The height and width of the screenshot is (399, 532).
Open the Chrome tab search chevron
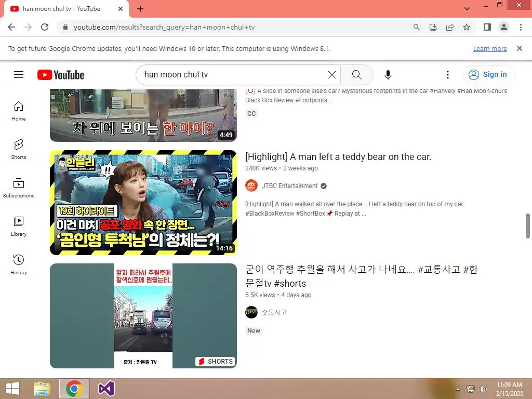[467, 9]
